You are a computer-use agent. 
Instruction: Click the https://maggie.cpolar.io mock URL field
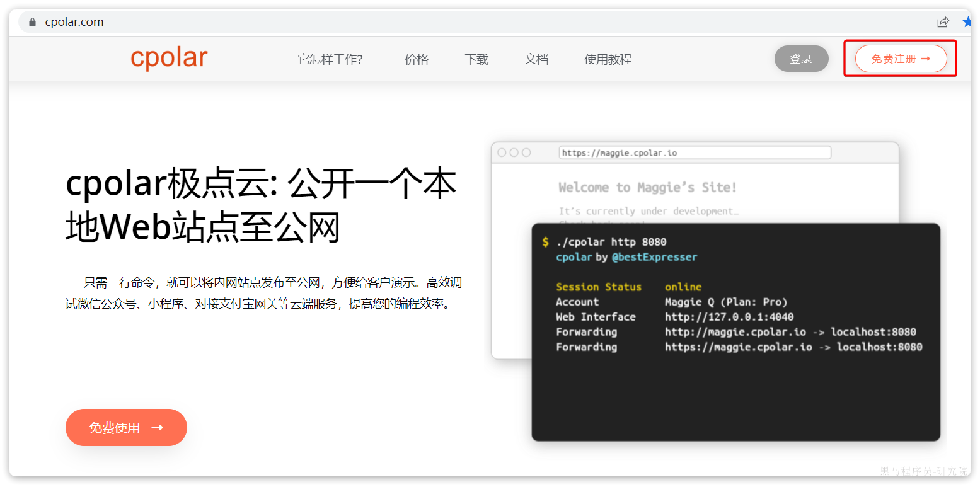695,152
